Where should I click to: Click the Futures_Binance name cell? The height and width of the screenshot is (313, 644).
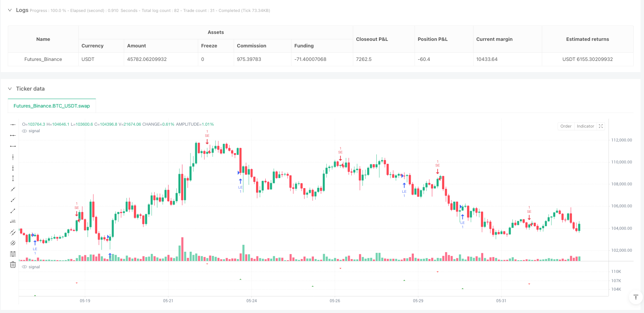(x=43, y=59)
